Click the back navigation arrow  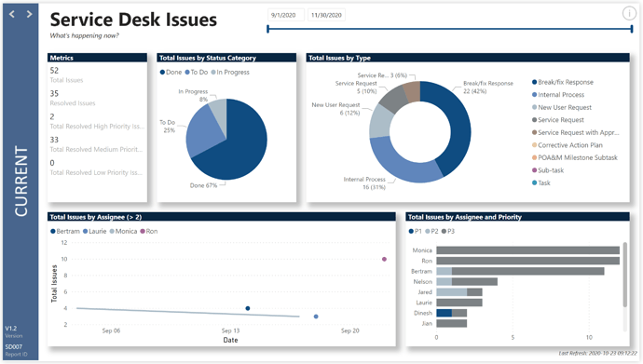click(x=12, y=14)
